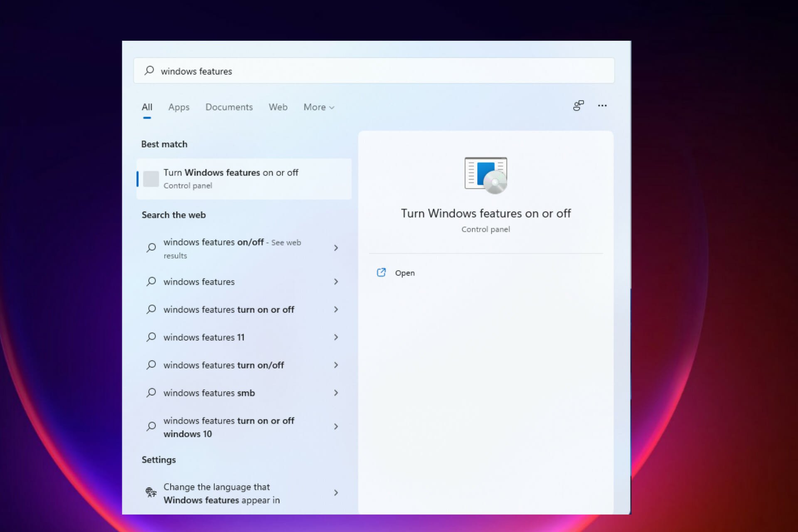
Task: Click the Web tab in search filters
Action: 277,107
